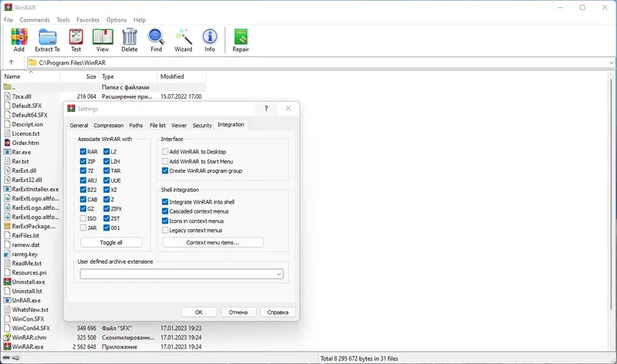Switch to the Security tab

pyautogui.click(x=202, y=125)
